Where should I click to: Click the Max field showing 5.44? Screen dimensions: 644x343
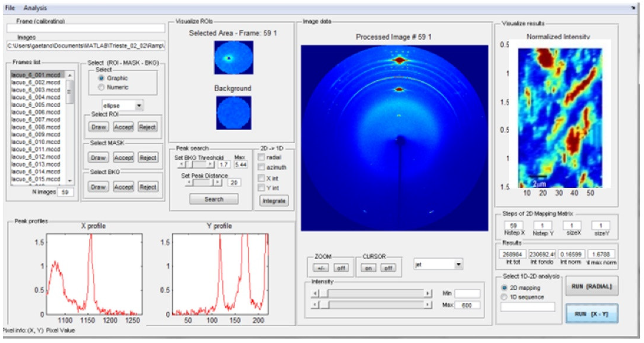(241, 164)
